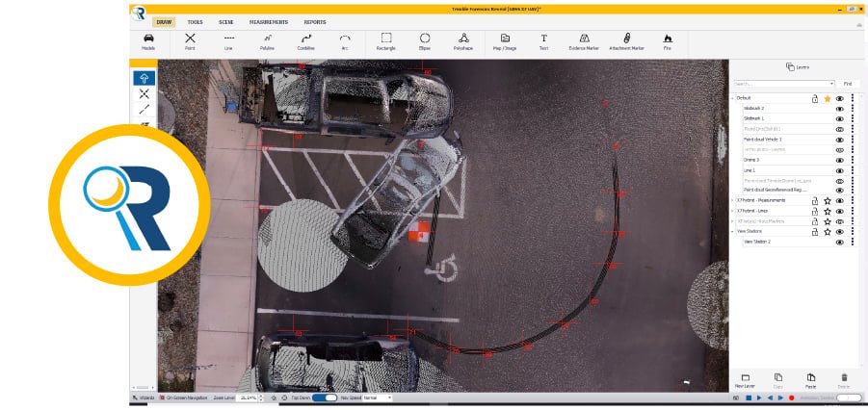Click the camera icon in animation bar
The width and height of the screenshot is (868, 410).
tap(736, 398)
